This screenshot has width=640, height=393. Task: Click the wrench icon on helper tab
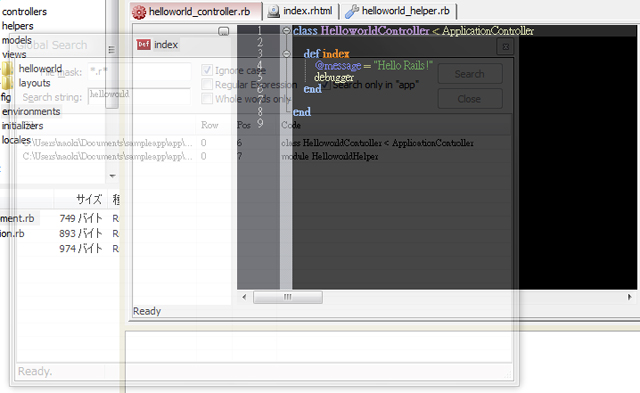[x=351, y=11]
